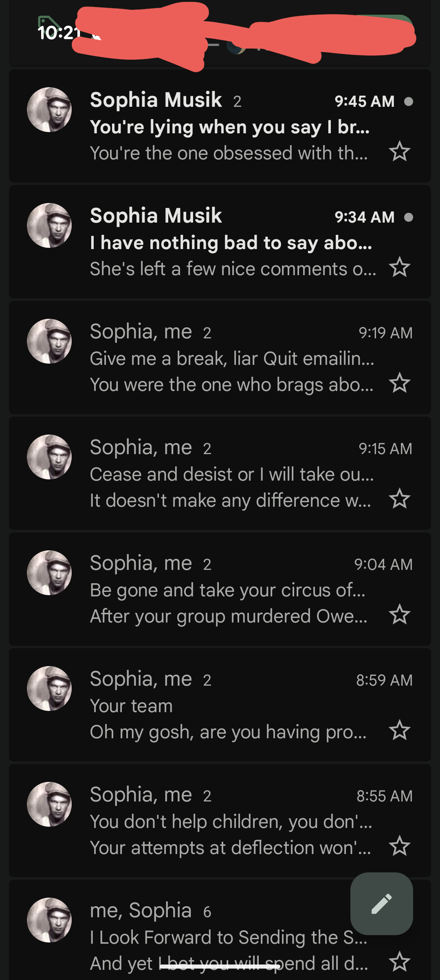Screen dimensions: 440x980
Task: Star the 9:45 AM Sophia Musik email
Action: pos(399,152)
